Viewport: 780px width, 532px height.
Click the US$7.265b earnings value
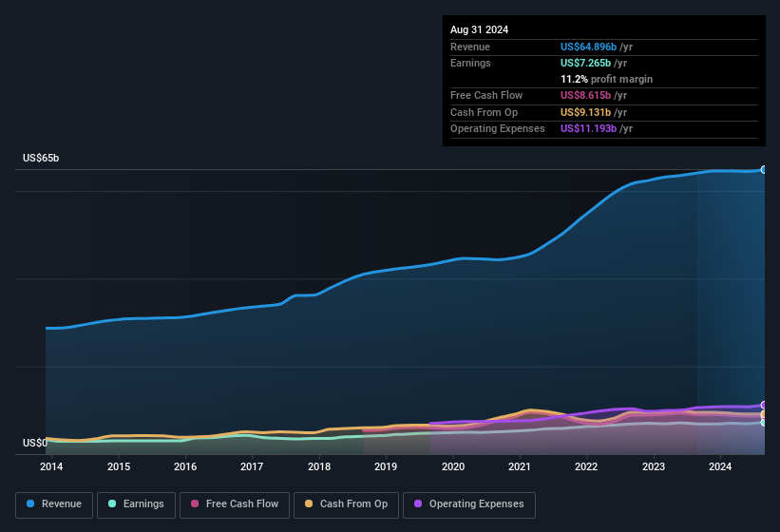pos(585,63)
